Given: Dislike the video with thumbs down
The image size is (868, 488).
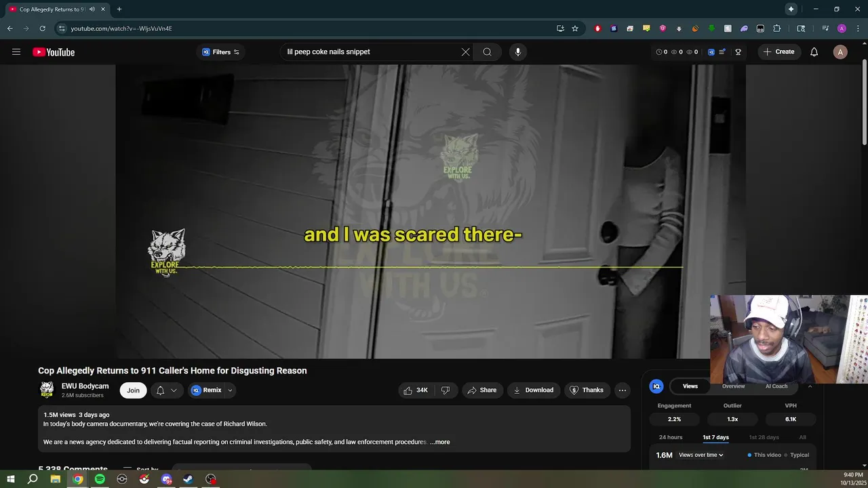Looking at the screenshot, I should pyautogui.click(x=446, y=390).
